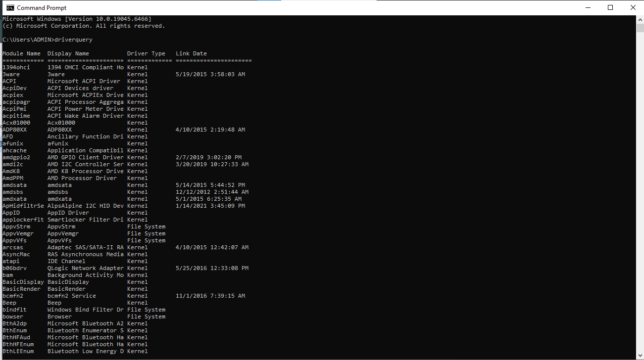Click the "Link Date" column header
This screenshot has height=360, width=644.
191,53
